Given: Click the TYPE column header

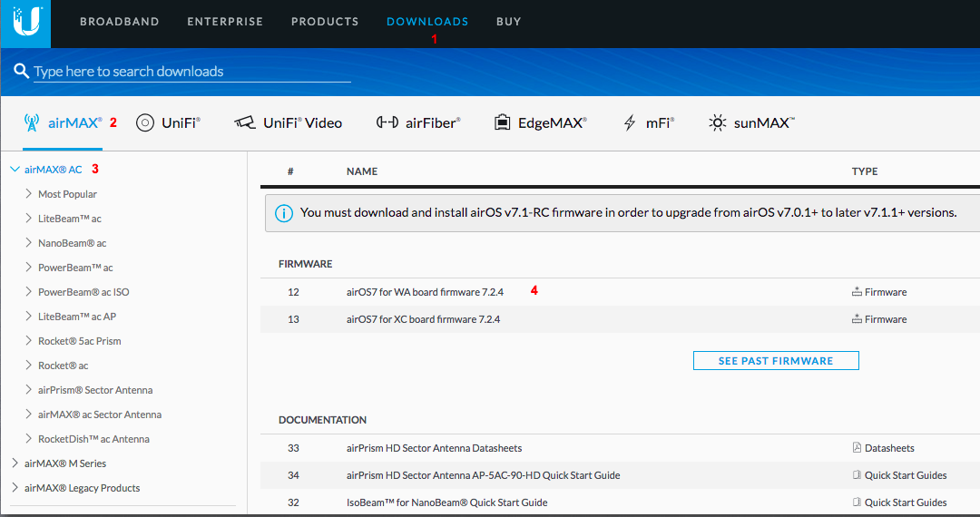Looking at the screenshot, I should pyautogui.click(x=865, y=171).
